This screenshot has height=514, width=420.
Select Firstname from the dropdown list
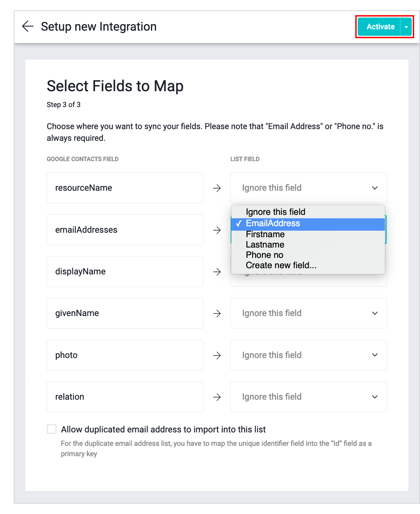point(265,234)
